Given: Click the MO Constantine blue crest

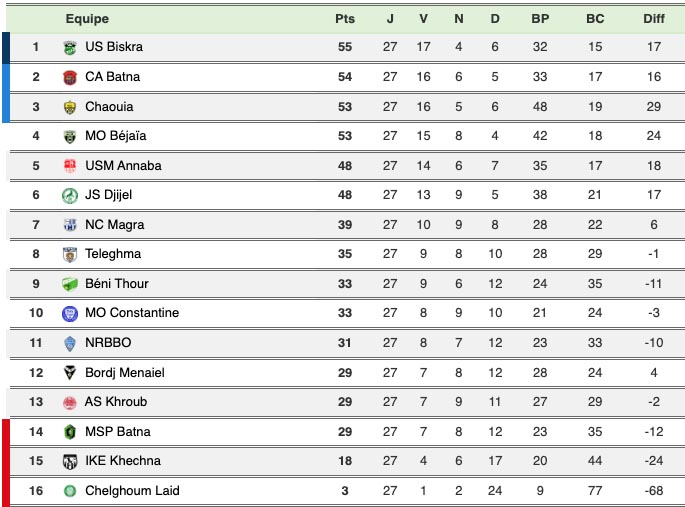Looking at the screenshot, I should click(69, 313).
